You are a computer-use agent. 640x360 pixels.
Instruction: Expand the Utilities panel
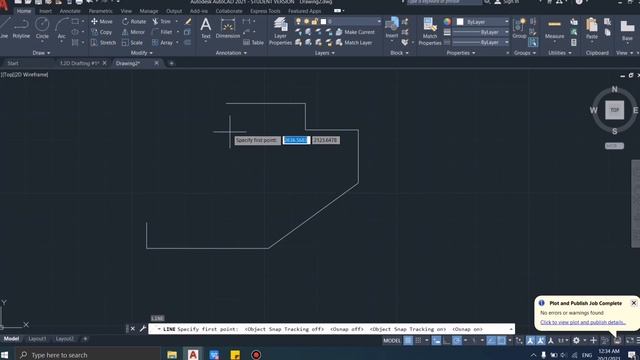(x=560, y=53)
